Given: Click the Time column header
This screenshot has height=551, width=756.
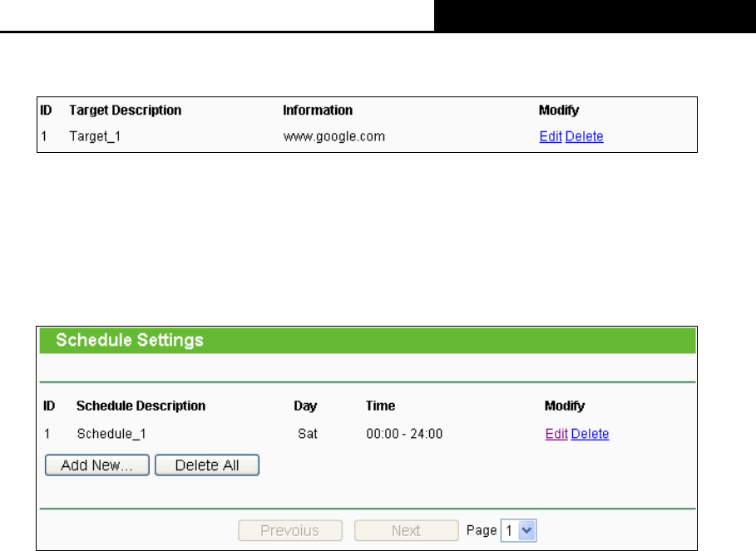Looking at the screenshot, I should (x=380, y=406).
